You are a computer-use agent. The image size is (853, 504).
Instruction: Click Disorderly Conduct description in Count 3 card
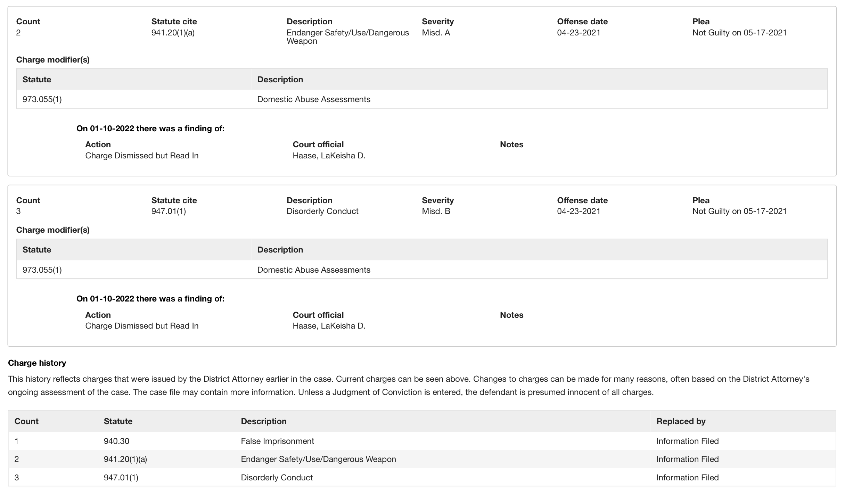[x=322, y=211]
